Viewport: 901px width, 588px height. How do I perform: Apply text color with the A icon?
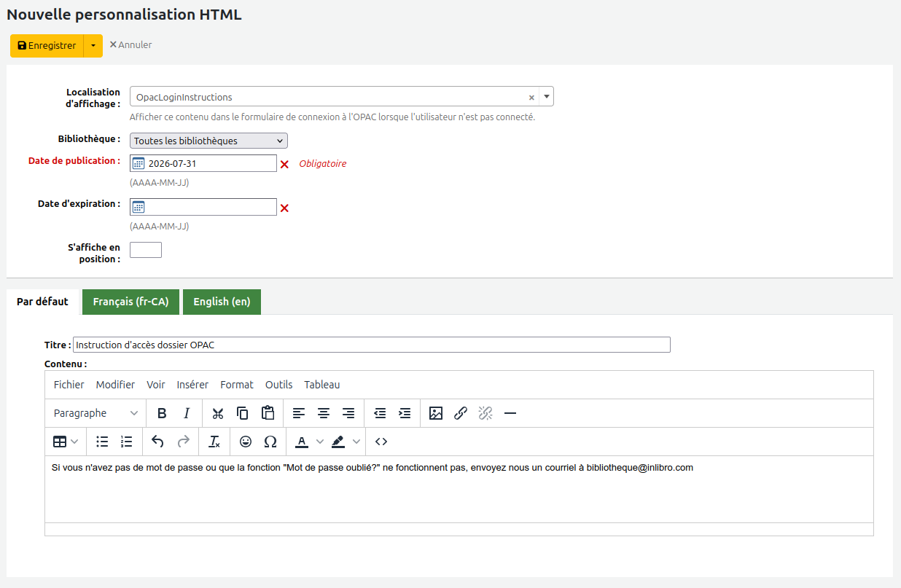coord(302,442)
